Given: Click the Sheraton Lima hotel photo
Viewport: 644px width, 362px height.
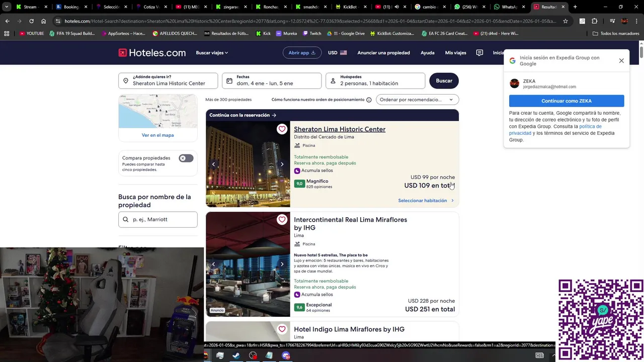Looking at the screenshot, I should coord(248,164).
